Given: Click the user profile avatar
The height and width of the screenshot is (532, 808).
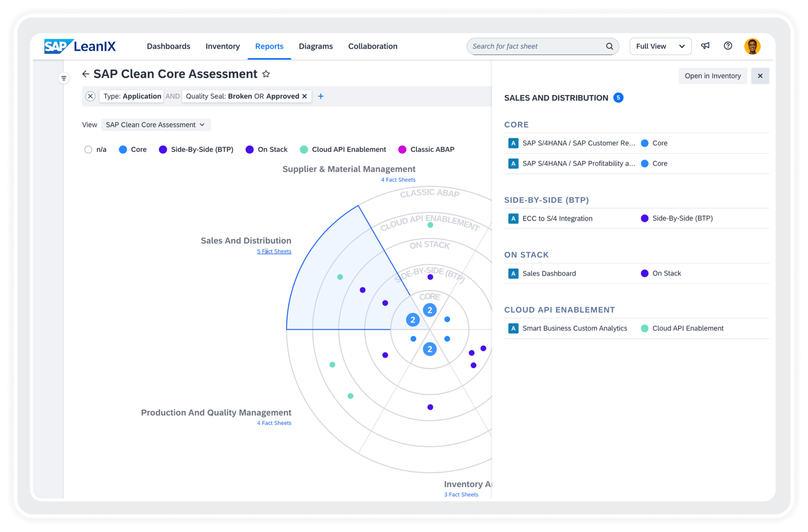Looking at the screenshot, I should tap(752, 46).
